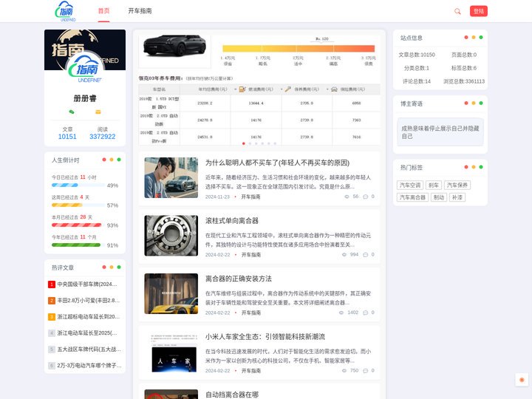Image resolution: width=532 pixels, height=399 pixels.
Task: Select the 刹车 tag
Action: click(x=434, y=185)
